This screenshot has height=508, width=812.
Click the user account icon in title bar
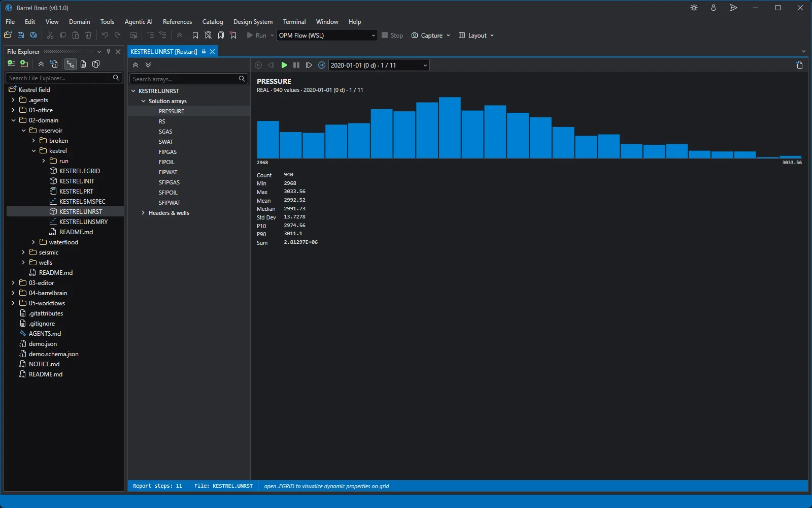point(714,8)
